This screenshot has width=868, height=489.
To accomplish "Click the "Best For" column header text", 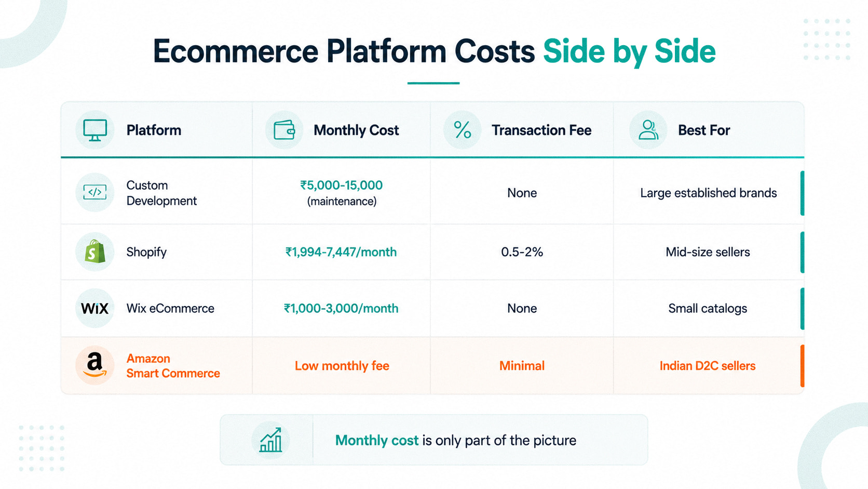I will (x=704, y=130).
